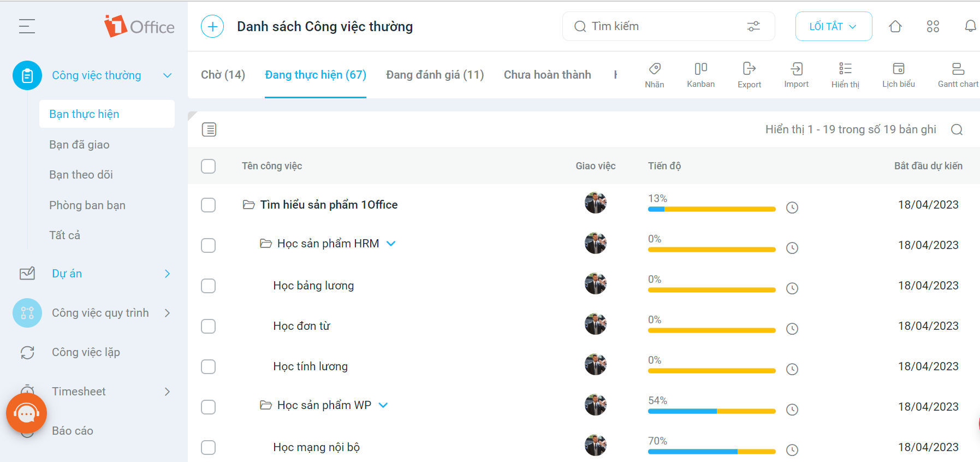Collapse the Học sản phẩm HRM subtasks
The image size is (980, 462).
pyautogui.click(x=391, y=244)
